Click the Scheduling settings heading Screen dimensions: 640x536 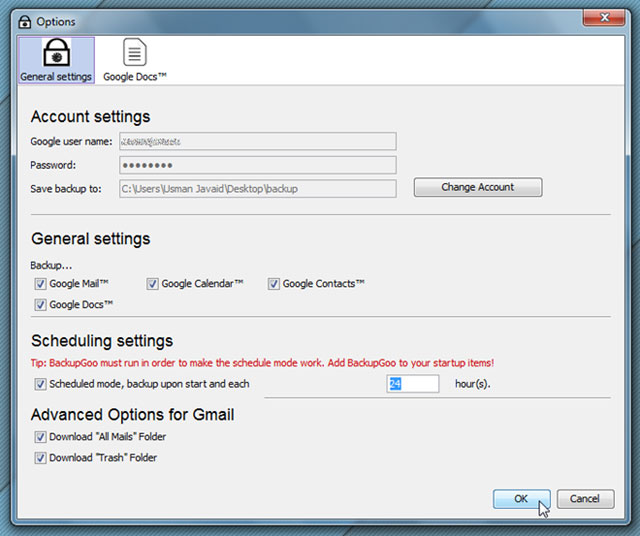pos(102,341)
